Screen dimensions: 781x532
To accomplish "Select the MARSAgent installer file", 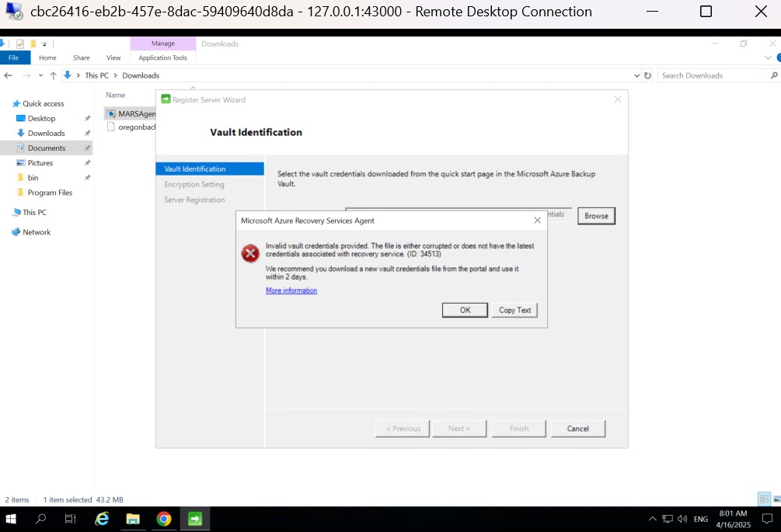I will click(131, 114).
